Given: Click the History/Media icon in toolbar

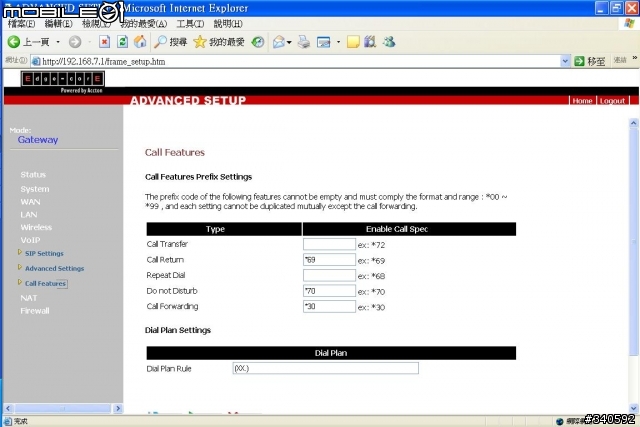Looking at the screenshot, I should click(x=258, y=42).
